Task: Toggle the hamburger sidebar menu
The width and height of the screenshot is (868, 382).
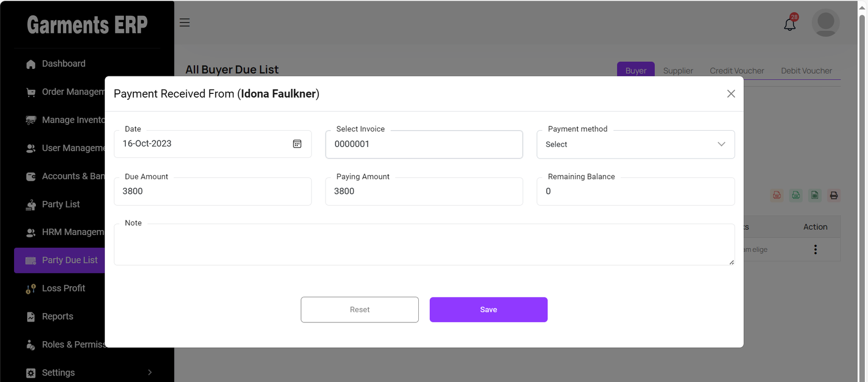Action: 184,23
